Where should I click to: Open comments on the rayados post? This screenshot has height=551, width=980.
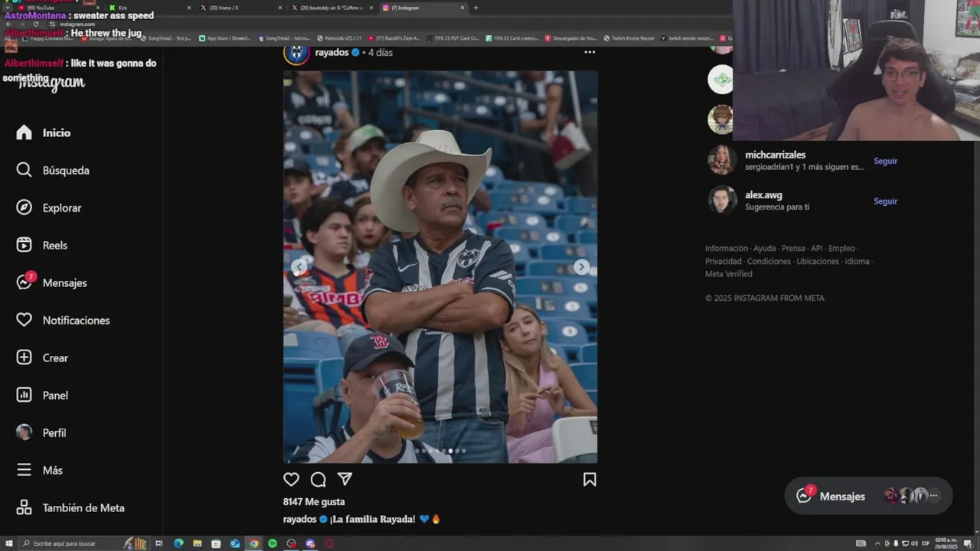pos(318,479)
